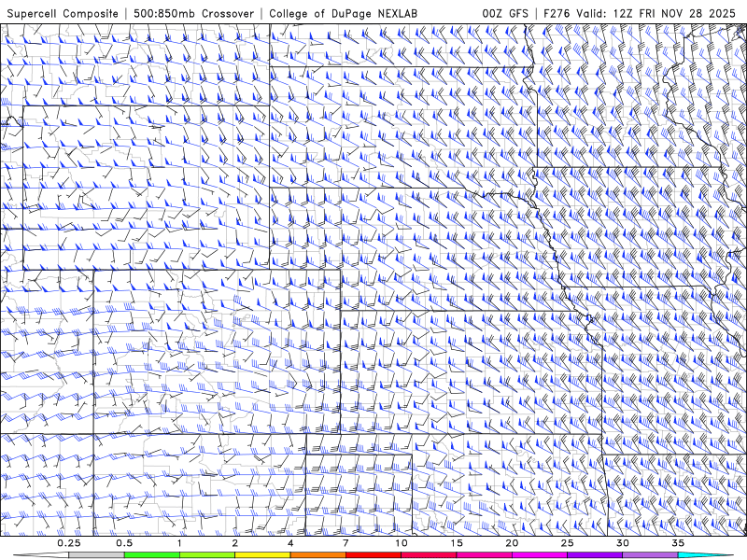Click the 'Supercell Composite' title text
This screenshot has width=747, height=560.
63,13
